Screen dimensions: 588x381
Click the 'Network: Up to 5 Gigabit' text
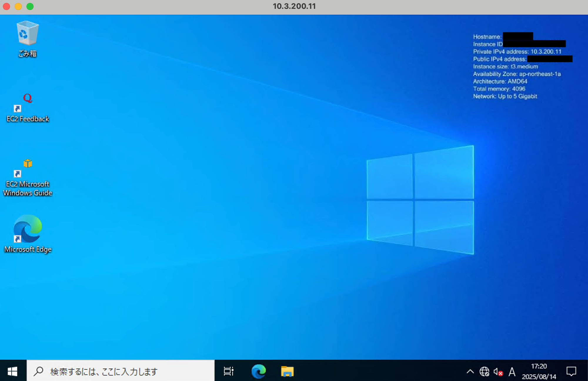[505, 96]
